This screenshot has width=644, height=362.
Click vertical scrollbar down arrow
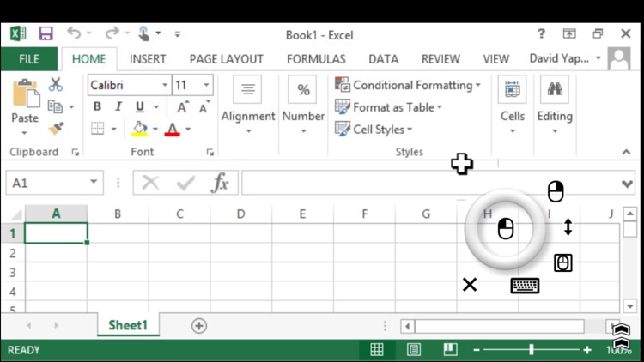click(x=629, y=305)
